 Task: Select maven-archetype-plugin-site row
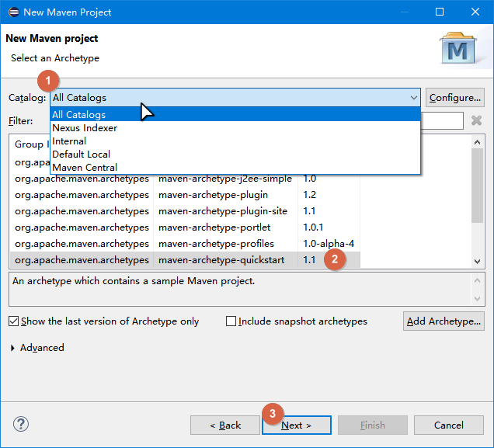[185, 211]
